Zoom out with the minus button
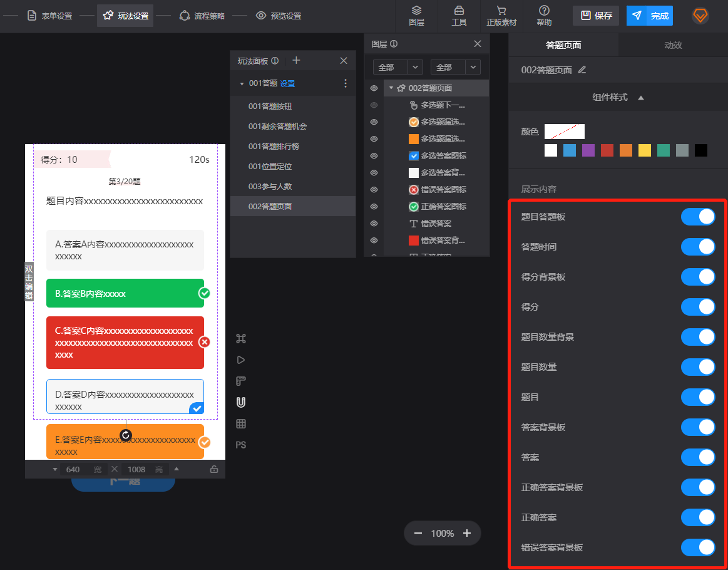 click(418, 533)
